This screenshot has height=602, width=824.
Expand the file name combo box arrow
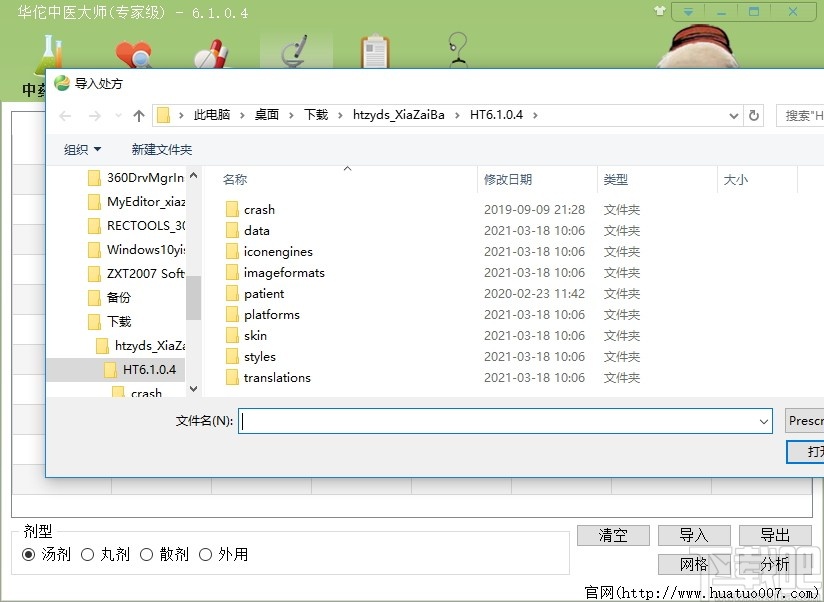[764, 420]
